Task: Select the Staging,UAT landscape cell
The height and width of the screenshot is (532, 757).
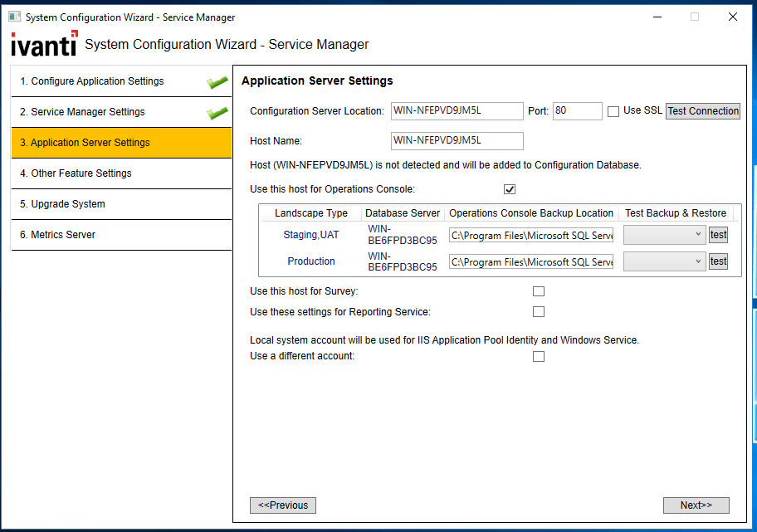Action: point(311,235)
